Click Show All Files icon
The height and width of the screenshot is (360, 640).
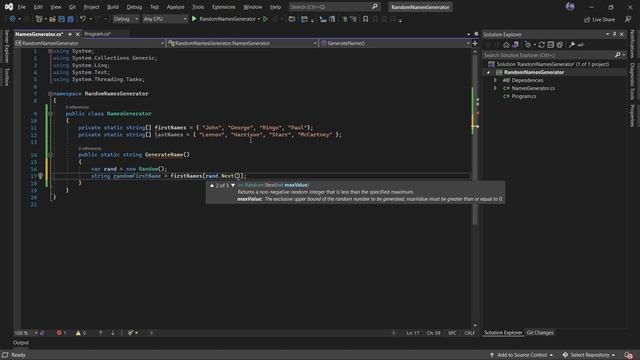click(x=560, y=44)
